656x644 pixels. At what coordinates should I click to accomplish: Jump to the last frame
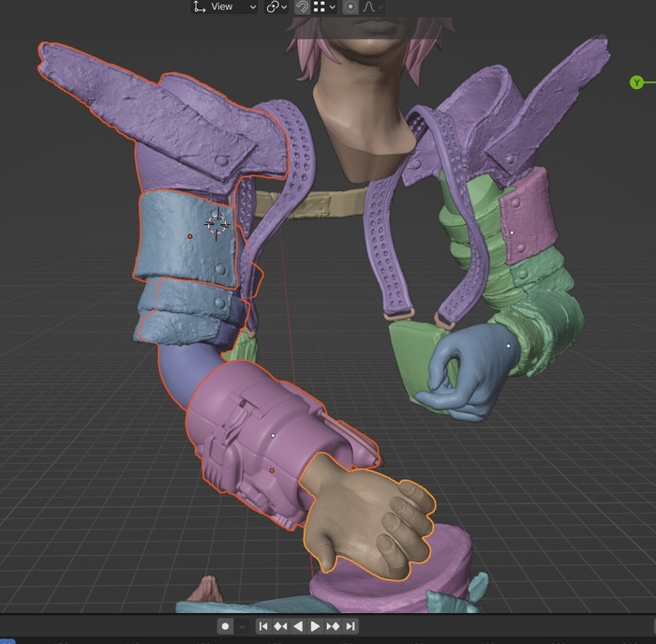(350, 626)
